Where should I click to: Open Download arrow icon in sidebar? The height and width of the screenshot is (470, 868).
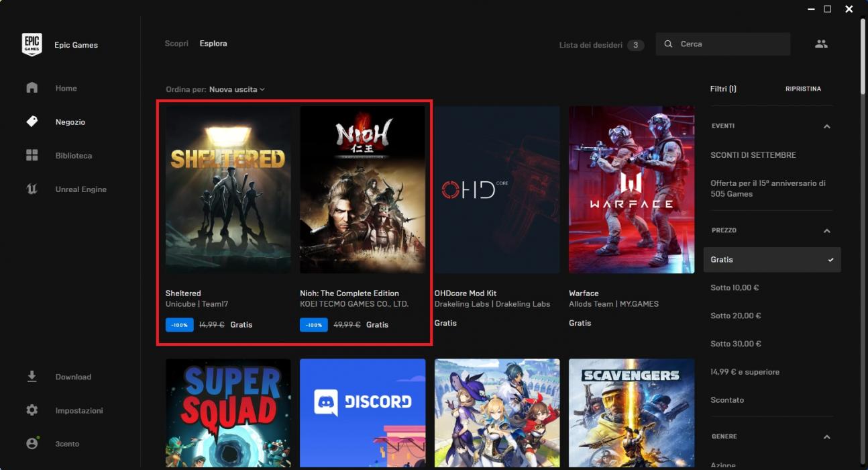[x=32, y=377]
